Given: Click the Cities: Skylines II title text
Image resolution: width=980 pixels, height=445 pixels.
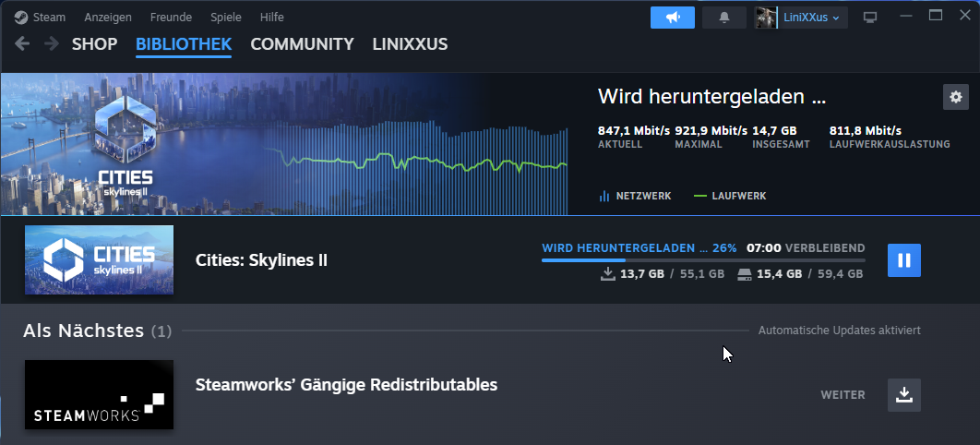Looking at the screenshot, I should [261, 260].
